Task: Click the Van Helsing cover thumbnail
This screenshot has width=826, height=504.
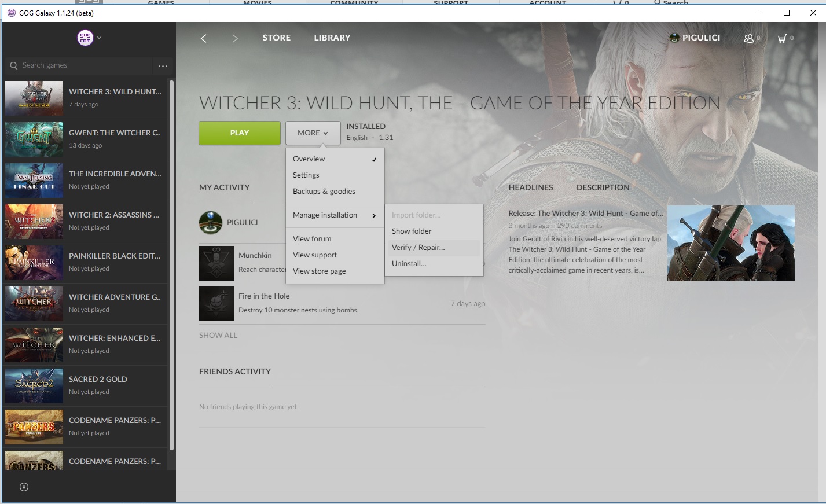Action: tap(34, 181)
